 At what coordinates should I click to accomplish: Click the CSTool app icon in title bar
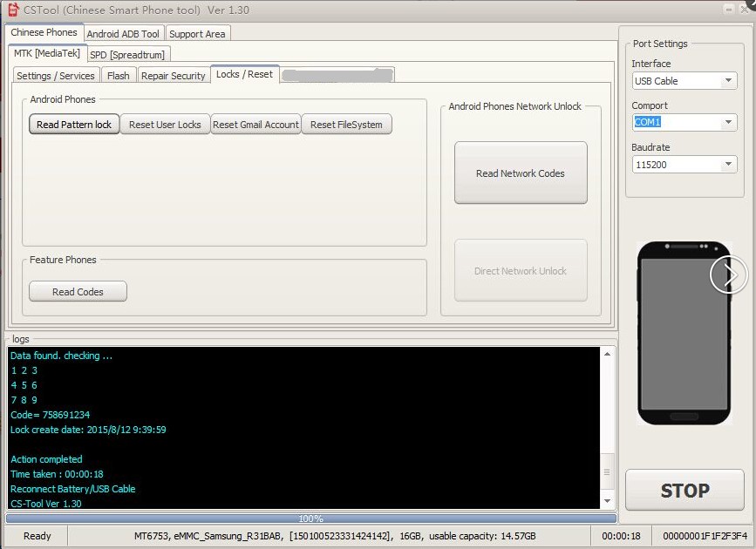[x=13, y=10]
